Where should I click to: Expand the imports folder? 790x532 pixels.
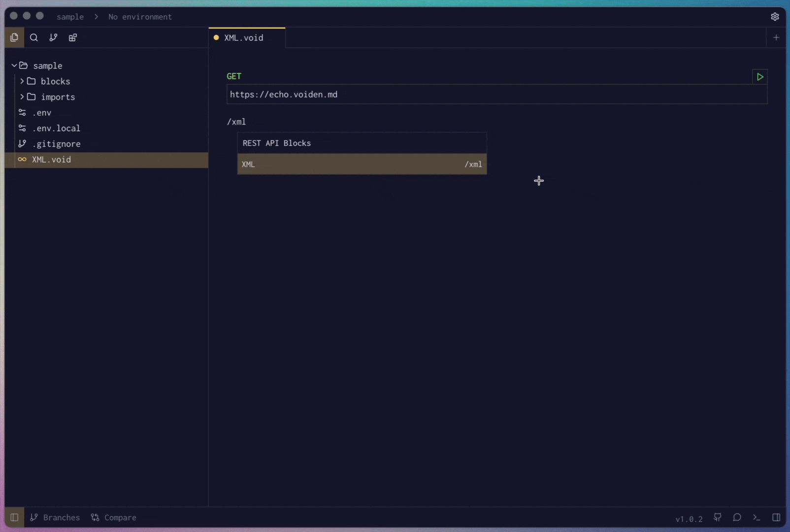(21, 97)
